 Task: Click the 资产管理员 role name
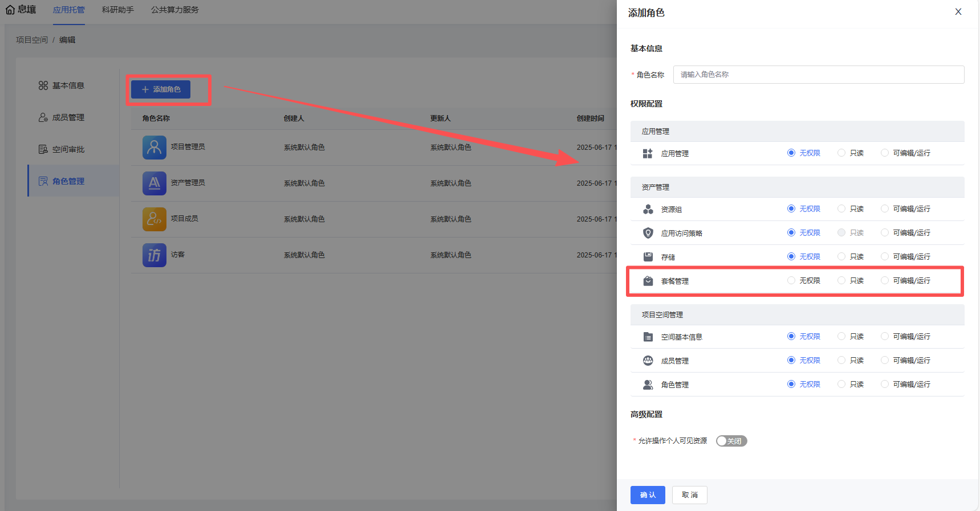188,183
